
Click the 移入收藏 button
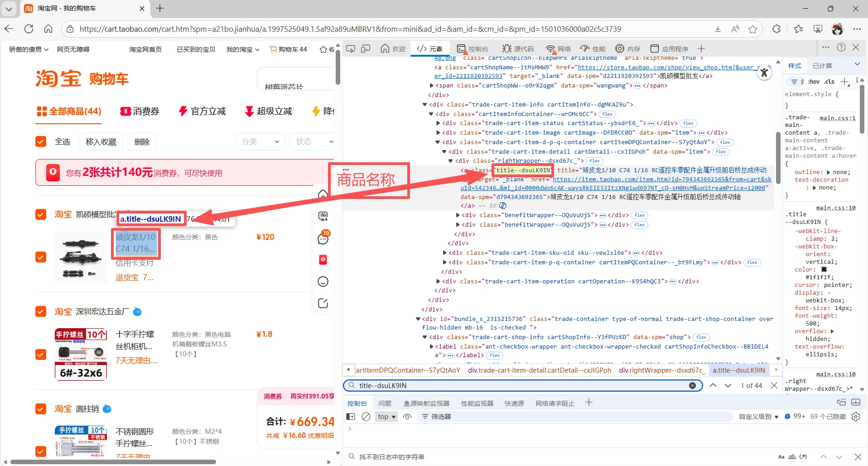click(x=101, y=142)
